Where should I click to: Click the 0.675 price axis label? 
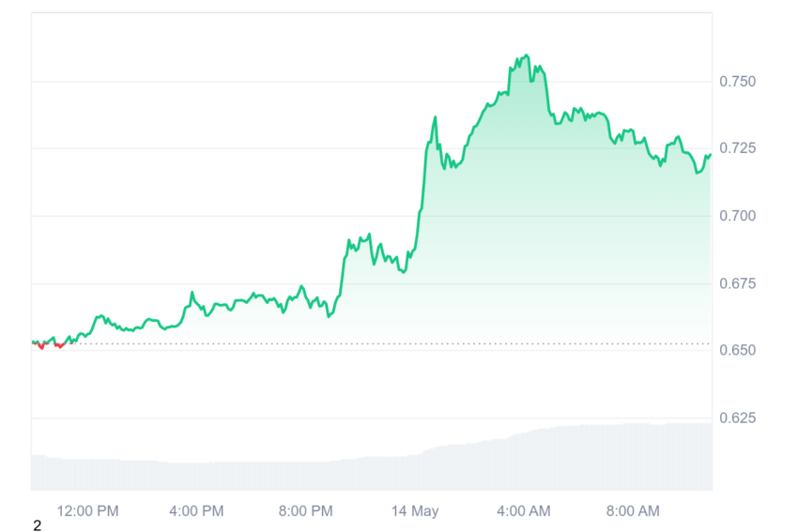737,283
